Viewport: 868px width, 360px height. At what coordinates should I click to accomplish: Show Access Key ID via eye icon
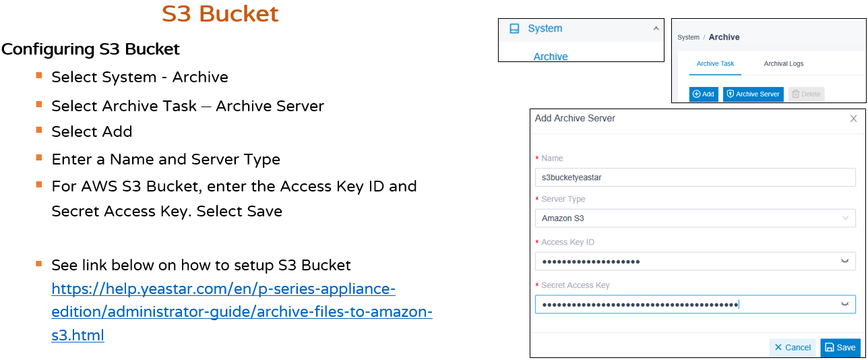click(x=844, y=262)
